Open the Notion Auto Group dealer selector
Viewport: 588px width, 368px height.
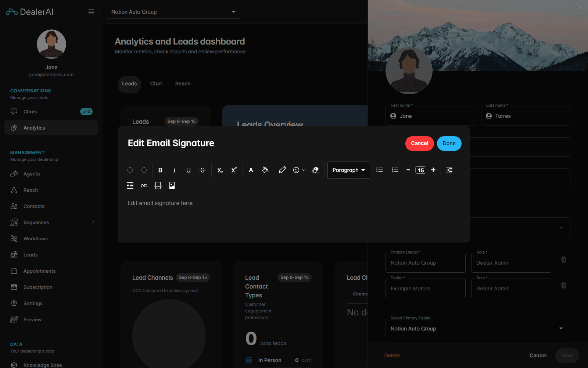173,12
